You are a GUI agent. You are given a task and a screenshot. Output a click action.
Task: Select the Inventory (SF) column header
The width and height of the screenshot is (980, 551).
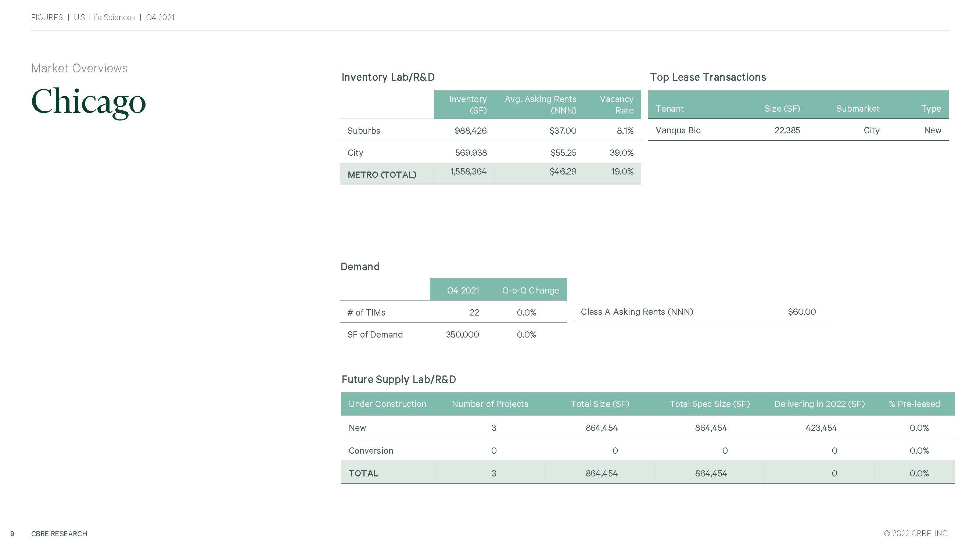click(467, 105)
